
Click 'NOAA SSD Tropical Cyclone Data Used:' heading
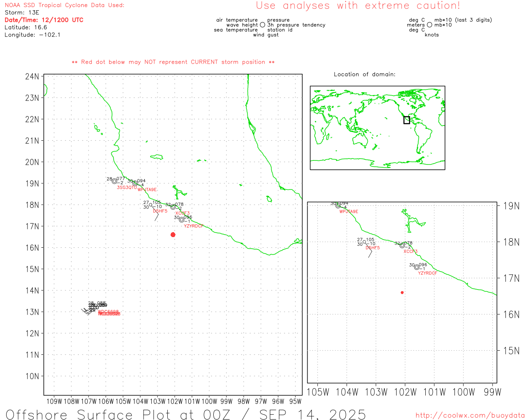tap(64, 5)
